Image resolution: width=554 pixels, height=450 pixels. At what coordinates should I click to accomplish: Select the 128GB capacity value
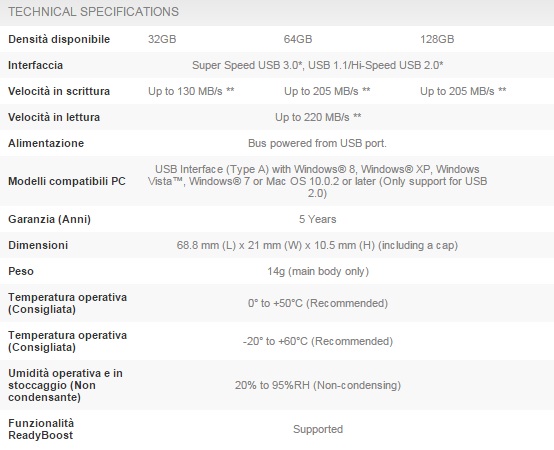437,39
